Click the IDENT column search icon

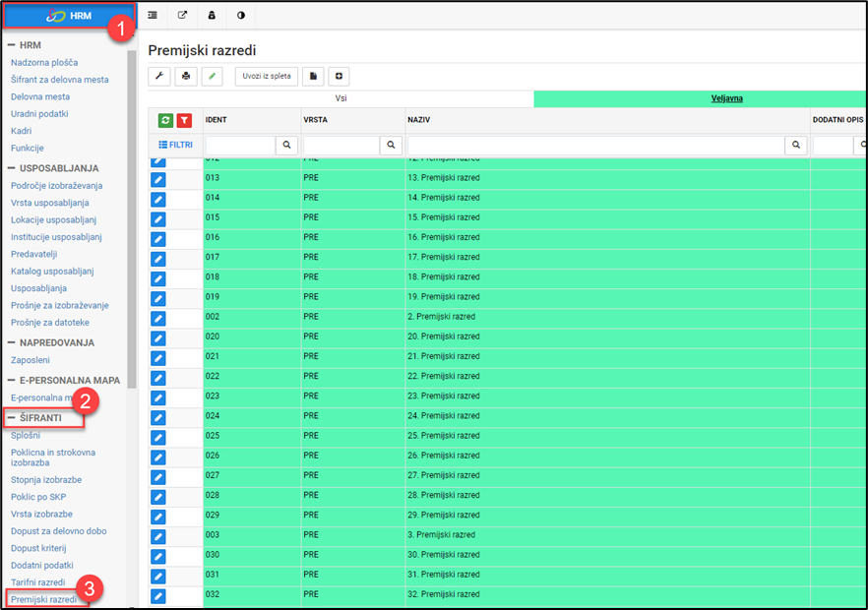(286, 145)
